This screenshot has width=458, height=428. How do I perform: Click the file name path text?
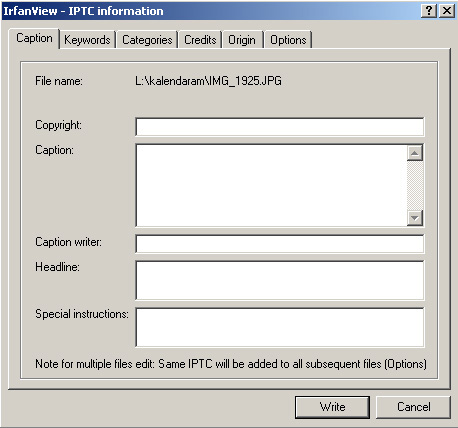click(x=208, y=81)
